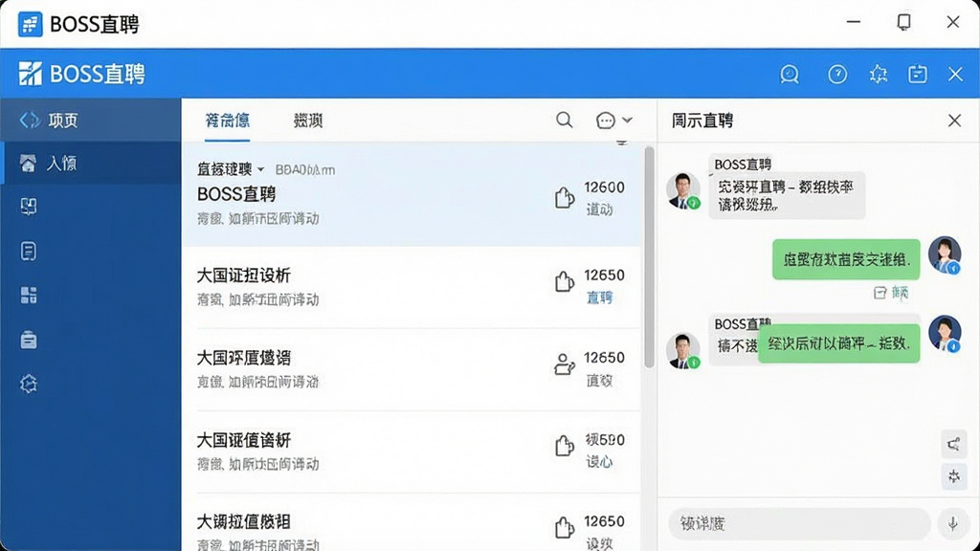This screenshot has width=980, height=551.
Task: Click the first gray BOSS直聘 message bubble
Action: pos(787,195)
